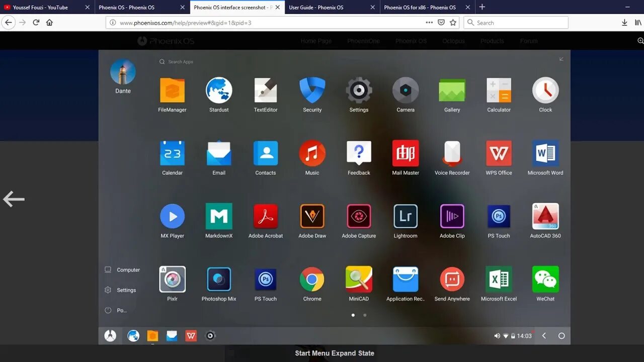Select Computer in start menu sidebar
This screenshot has width=644, height=362.
point(122,270)
